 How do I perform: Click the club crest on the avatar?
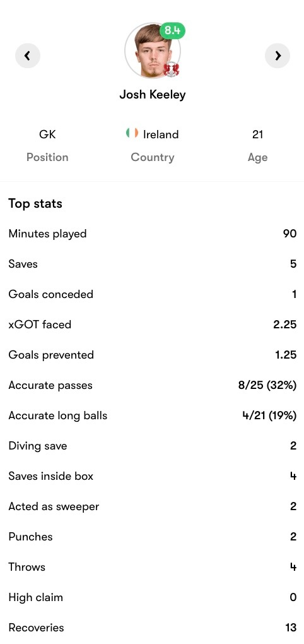[x=171, y=69]
